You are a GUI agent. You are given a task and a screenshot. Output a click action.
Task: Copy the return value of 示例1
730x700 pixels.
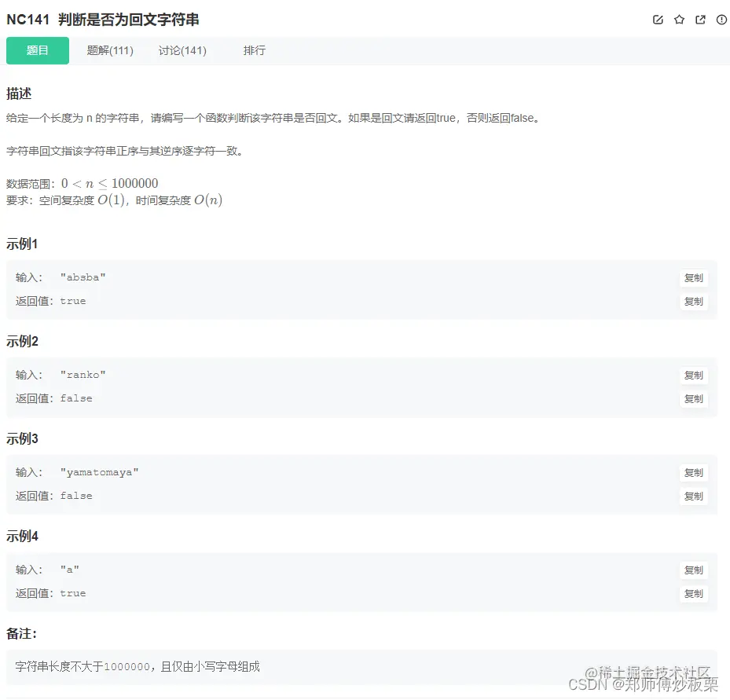point(693,301)
